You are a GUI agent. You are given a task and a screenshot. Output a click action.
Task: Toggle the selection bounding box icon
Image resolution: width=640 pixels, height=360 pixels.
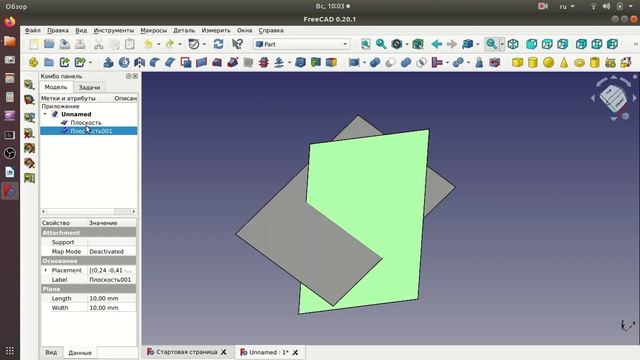point(418,44)
